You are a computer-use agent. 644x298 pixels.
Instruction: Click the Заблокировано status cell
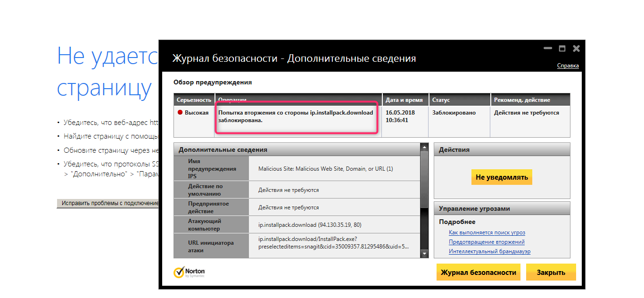pyautogui.click(x=460, y=121)
